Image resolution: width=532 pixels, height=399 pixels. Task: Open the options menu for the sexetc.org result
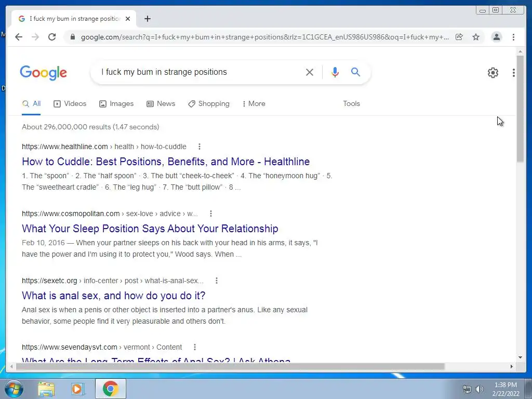tap(217, 281)
